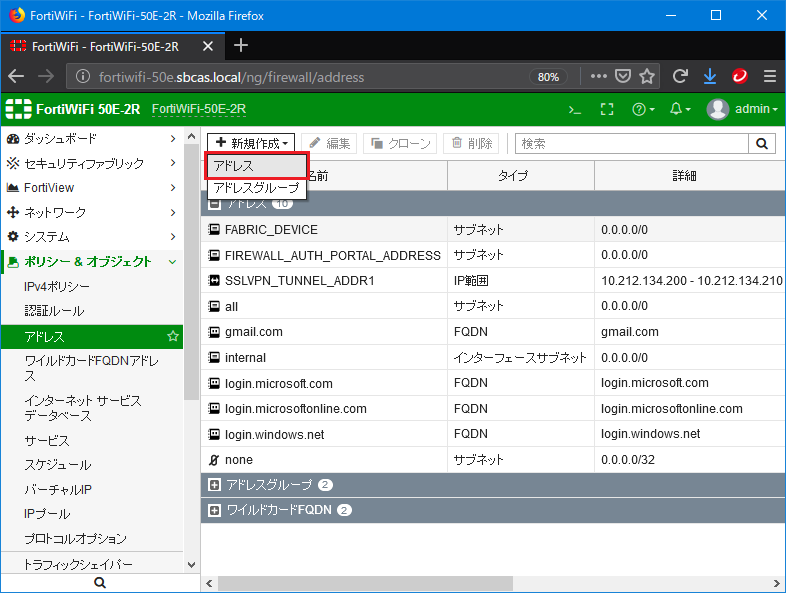
Task: Open the help question mark menu
Action: click(643, 109)
